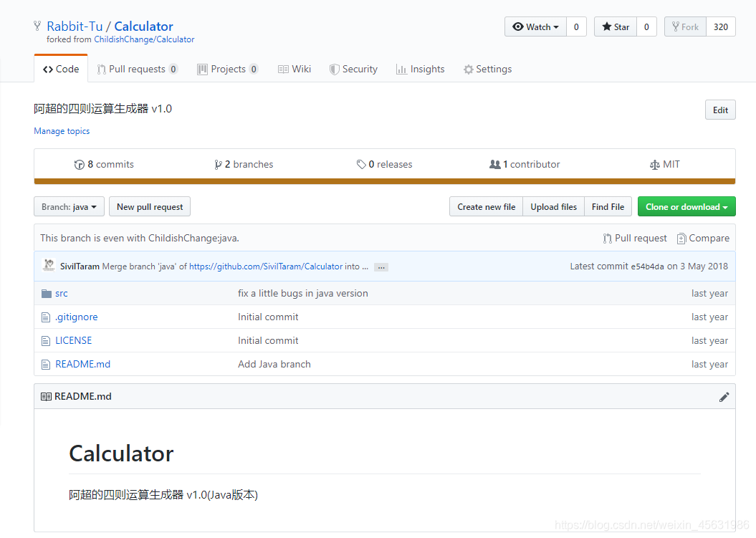Click Create new file button
Screen dimensions: 756x538
click(x=486, y=207)
